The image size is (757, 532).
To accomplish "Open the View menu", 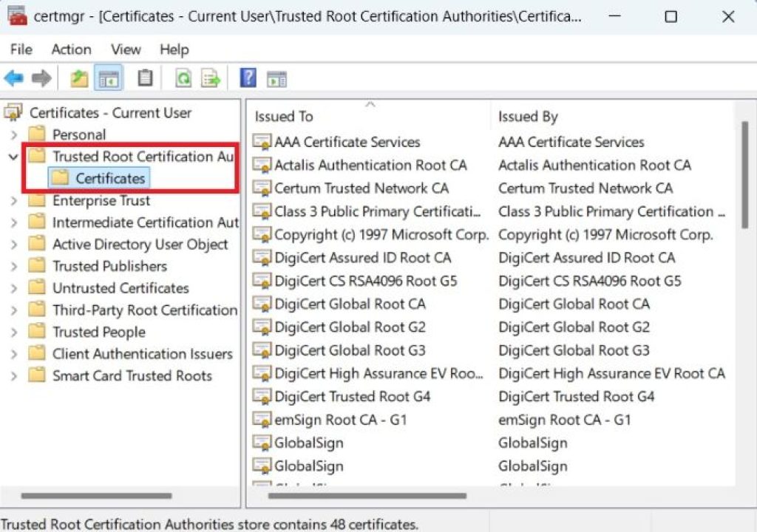I will click(x=126, y=50).
